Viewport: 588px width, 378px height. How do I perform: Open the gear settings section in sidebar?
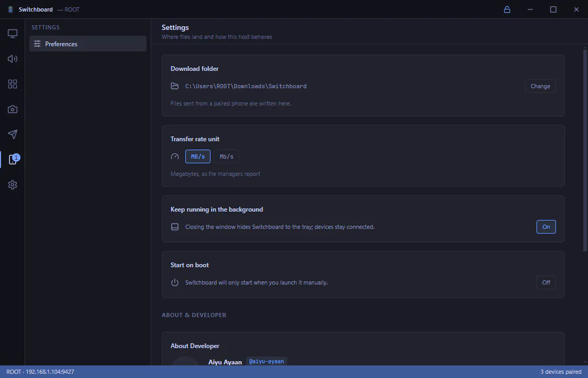click(13, 184)
